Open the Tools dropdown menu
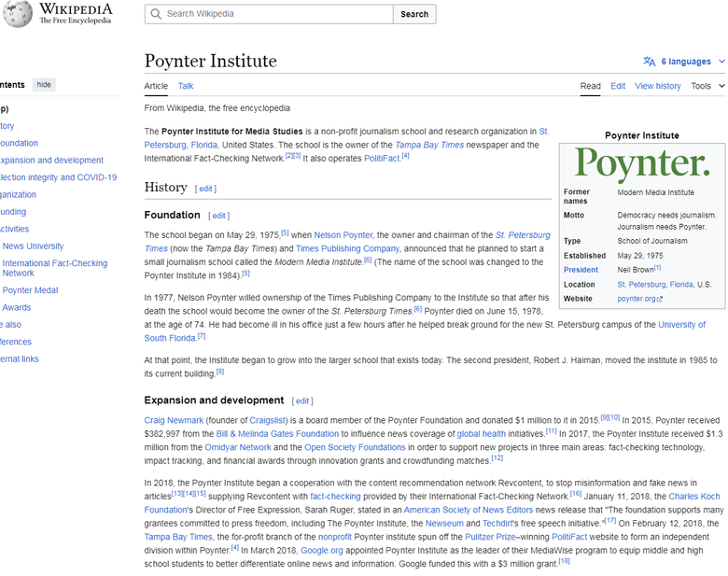Image resolution: width=728 pixels, height=576 pixels. 707,86
